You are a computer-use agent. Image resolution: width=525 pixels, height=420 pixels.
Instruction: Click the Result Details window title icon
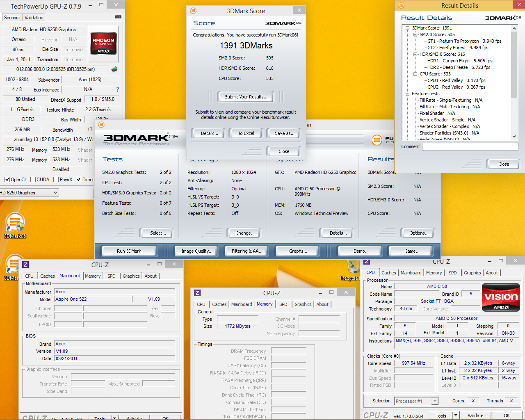(x=401, y=5)
